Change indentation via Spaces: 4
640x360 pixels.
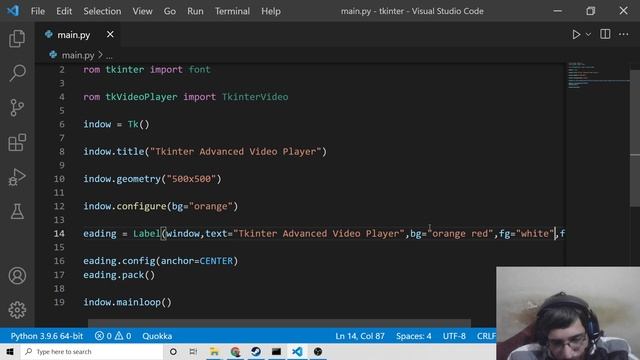(413, 336)
